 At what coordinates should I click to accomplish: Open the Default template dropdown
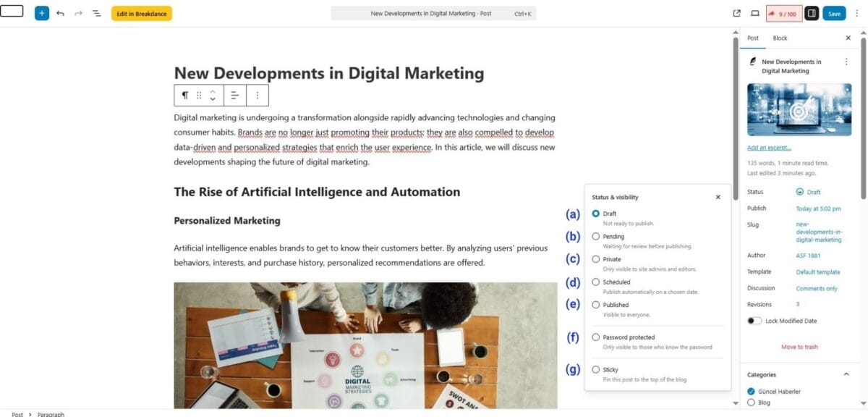(x=818, y=272)
